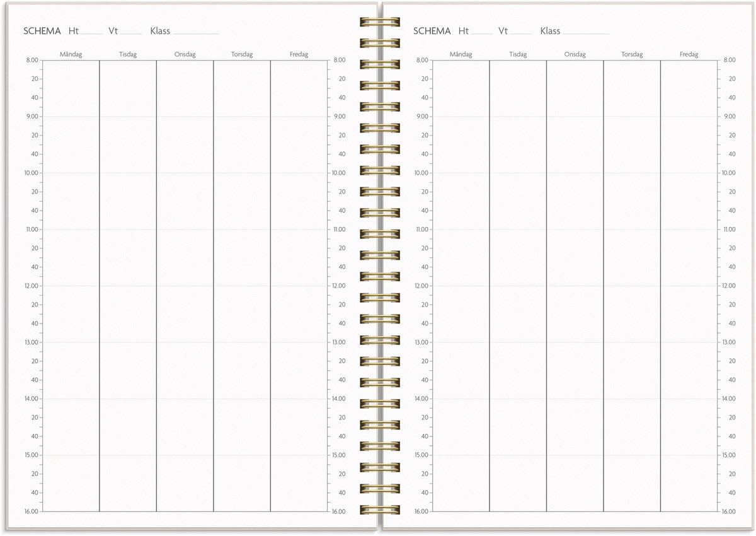Viewport: 756px width, 536px height.
Task: Select the Klass blank line on right page
Action: point(586,32)
